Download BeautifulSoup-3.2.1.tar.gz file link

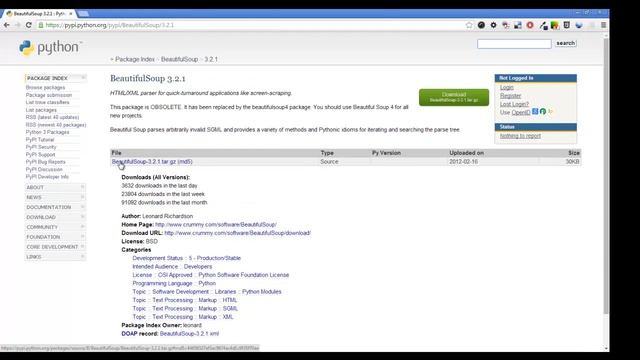coord(144,162)
